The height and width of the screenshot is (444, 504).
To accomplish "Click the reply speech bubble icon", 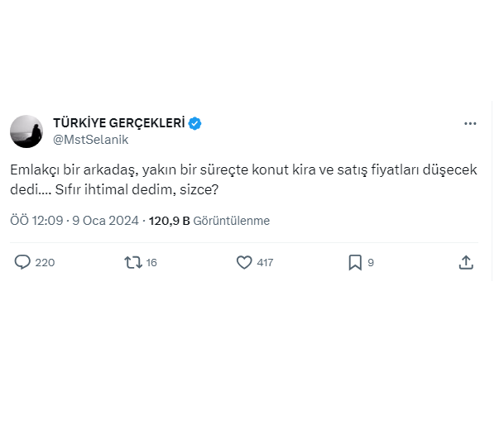I will 22,262.
